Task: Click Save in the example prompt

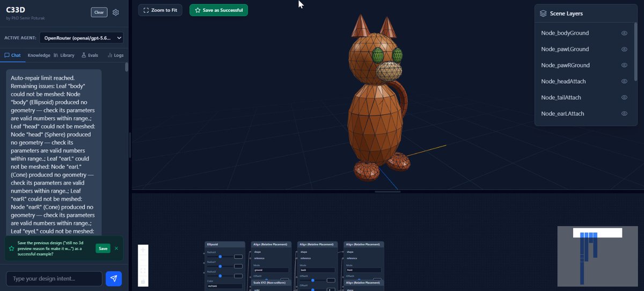Action: pyautogui.click(x=103, y=249)
